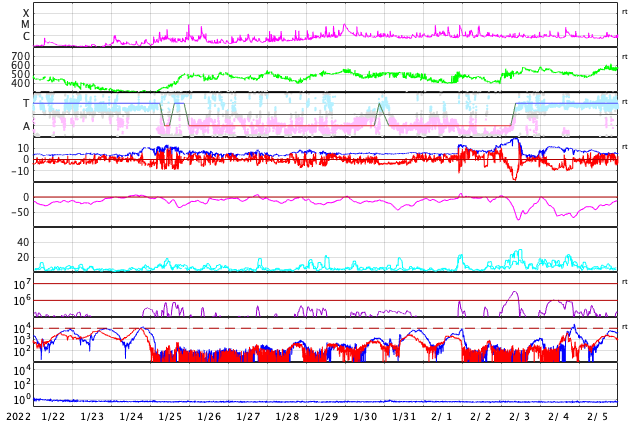Select the 1/27 date tick label
The height and width of the screenshot is (424, 634).
coord(248,416)
